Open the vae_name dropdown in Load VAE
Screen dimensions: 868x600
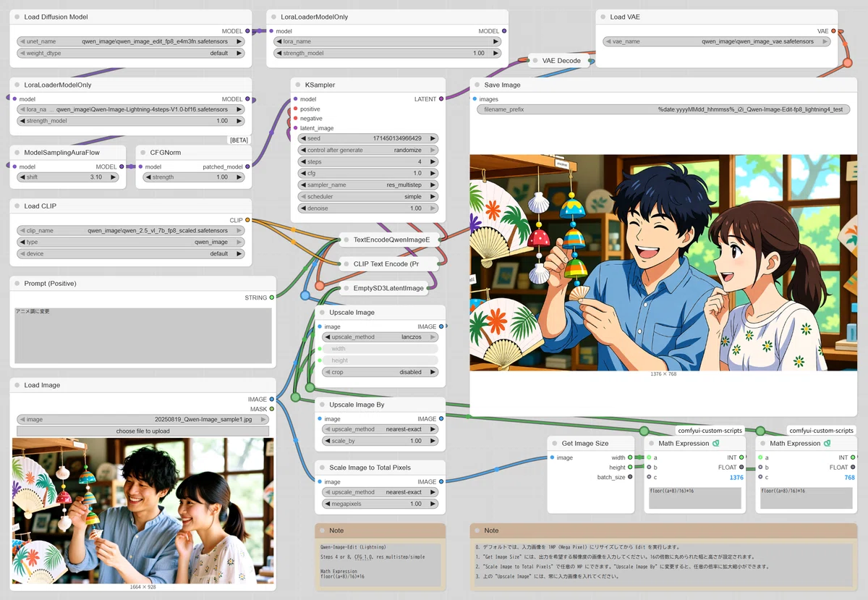click(716, 42)
